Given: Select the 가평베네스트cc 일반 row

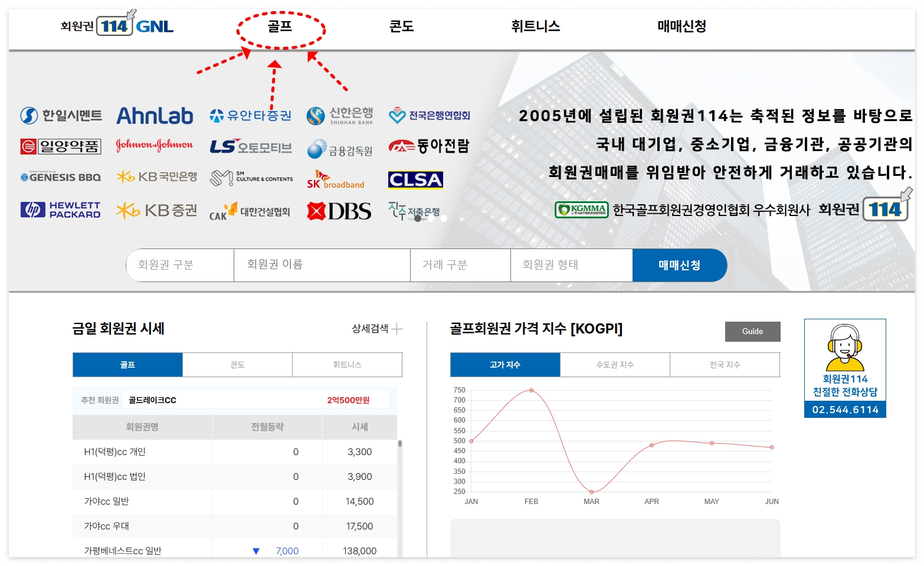Looking at the screenshot, I should click(x=235, y=549).
